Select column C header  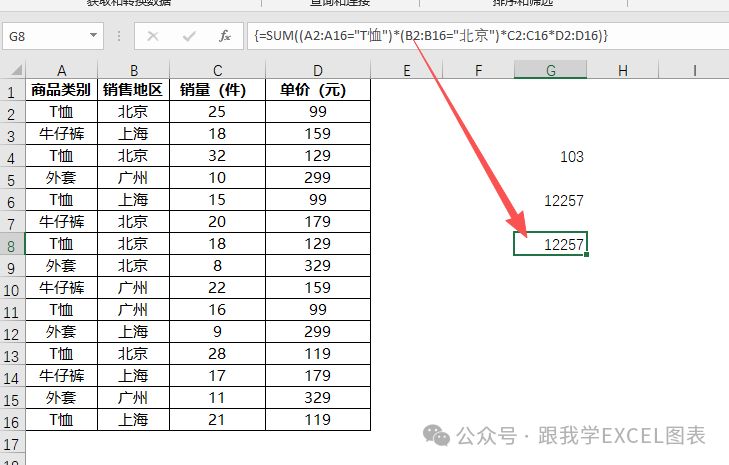(218, 70)
